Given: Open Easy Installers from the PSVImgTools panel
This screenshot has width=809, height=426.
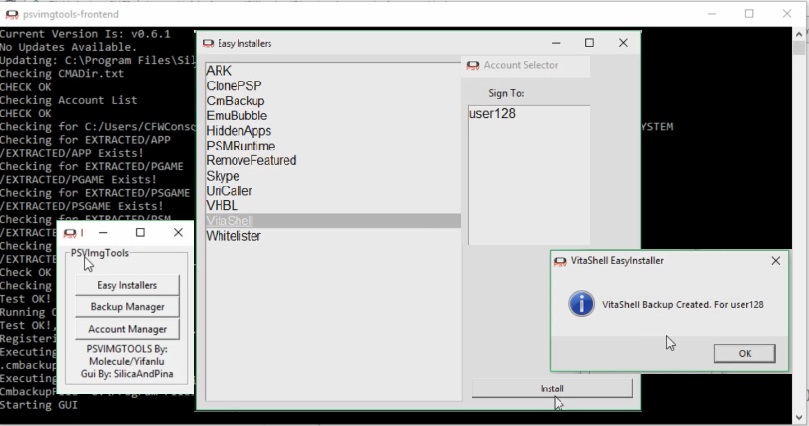Looking at the screenshot, I should pos(127,285).
